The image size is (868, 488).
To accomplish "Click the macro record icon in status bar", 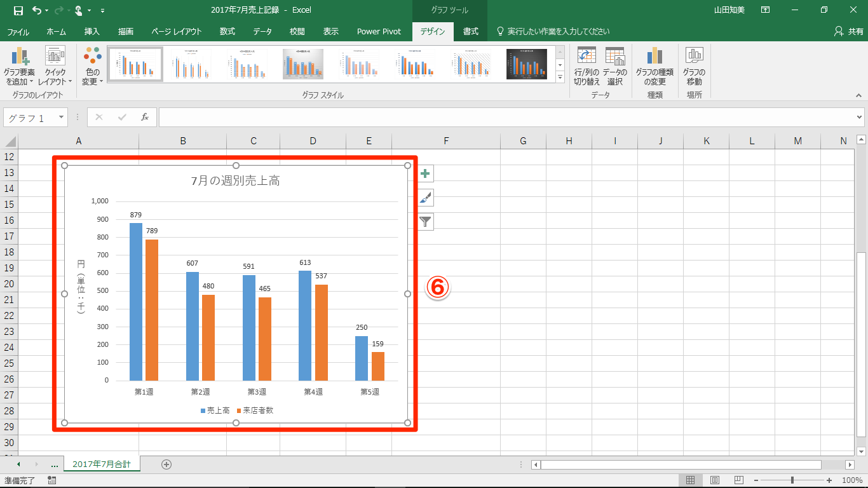I will (51, 480).
